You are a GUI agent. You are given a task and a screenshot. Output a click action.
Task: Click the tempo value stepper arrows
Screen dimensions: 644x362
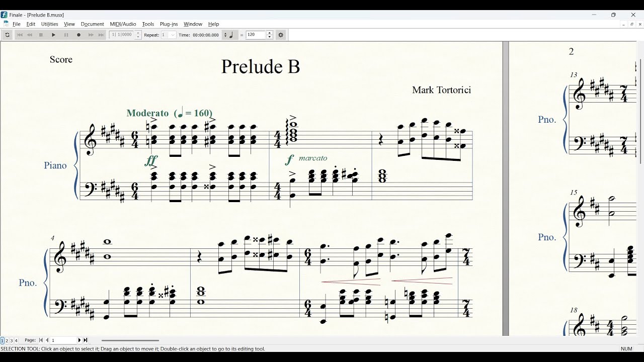point(270,35)
